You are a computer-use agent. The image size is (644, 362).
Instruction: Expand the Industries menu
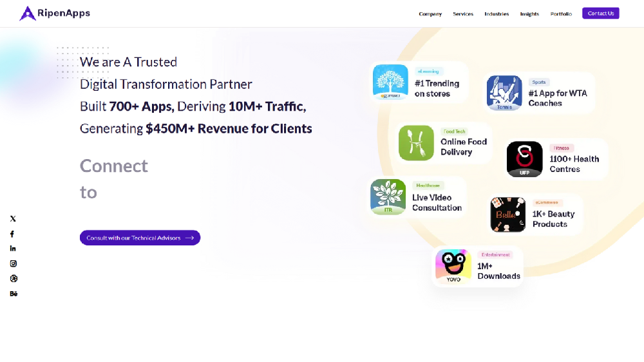tap(497, 14)
